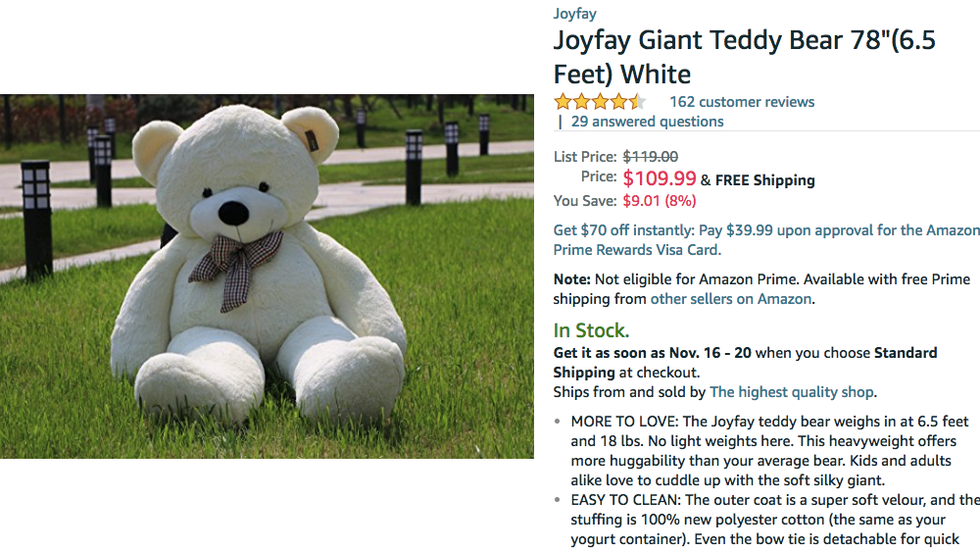Click the MORE TO LOVE bullet point
The width and height of the screenshot is (980, 551).
(x=769, y=451)
